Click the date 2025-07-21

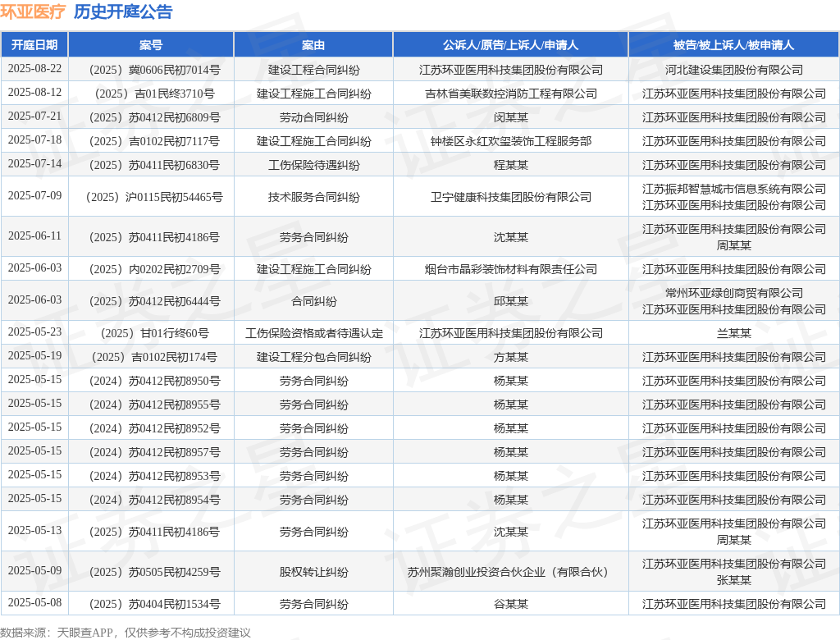(34, 117)
